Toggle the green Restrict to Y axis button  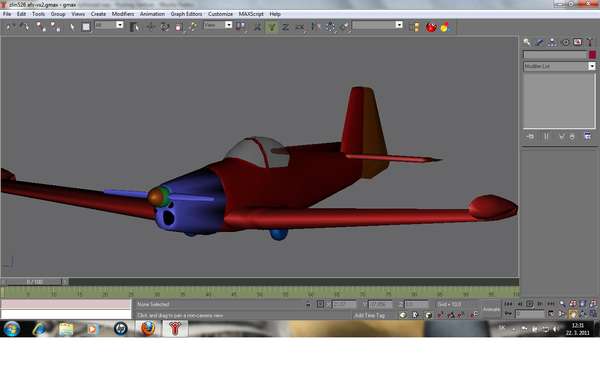click(271, 27)
